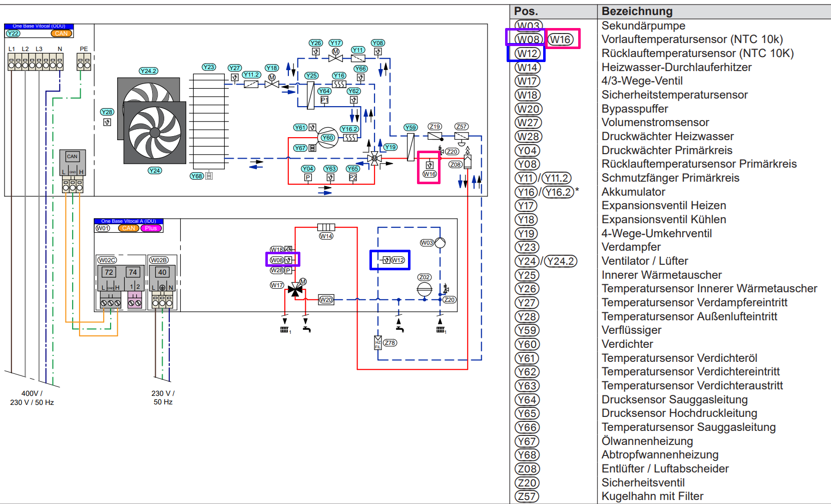
Task: Select terminal number 72 in W02C
Action: pos(109,272)
